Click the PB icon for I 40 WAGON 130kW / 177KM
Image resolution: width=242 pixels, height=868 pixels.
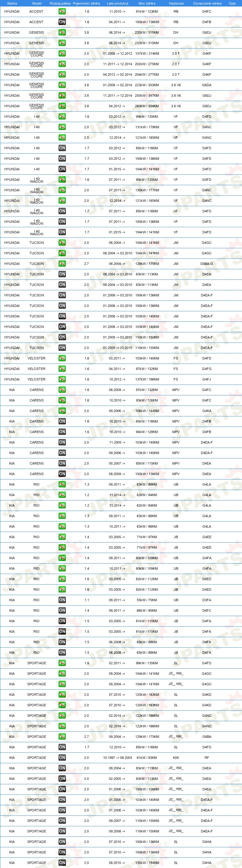tap(62, 190)
